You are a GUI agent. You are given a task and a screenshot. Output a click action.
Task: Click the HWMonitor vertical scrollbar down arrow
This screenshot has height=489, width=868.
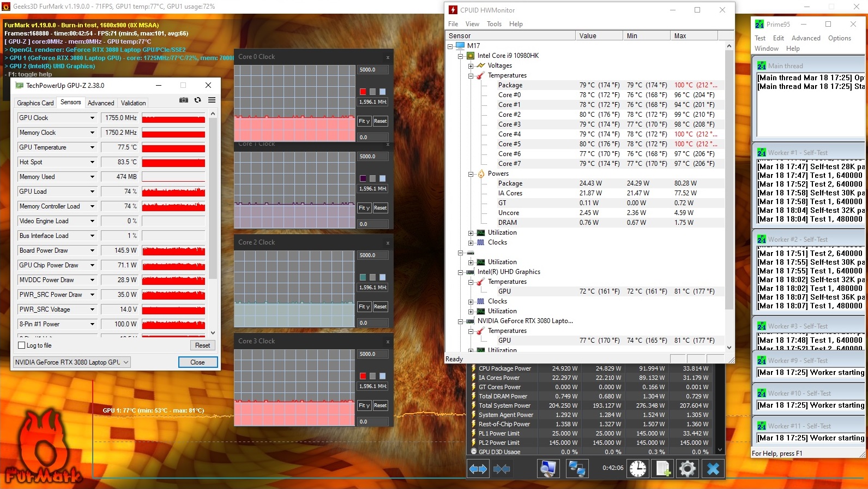pyautogui.click(x=729, y=347)
